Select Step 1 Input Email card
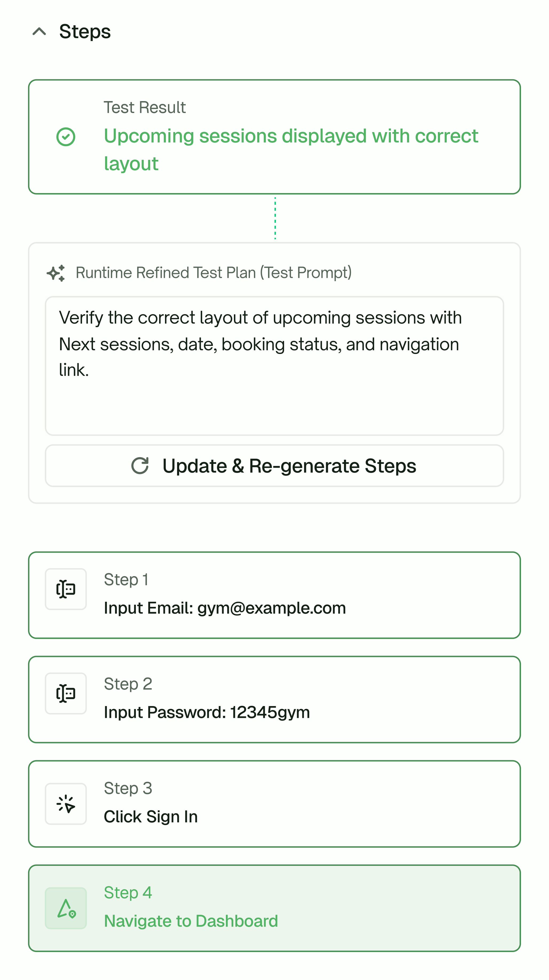The width and height of the screenshot is (549, 980). coord(274,595)
